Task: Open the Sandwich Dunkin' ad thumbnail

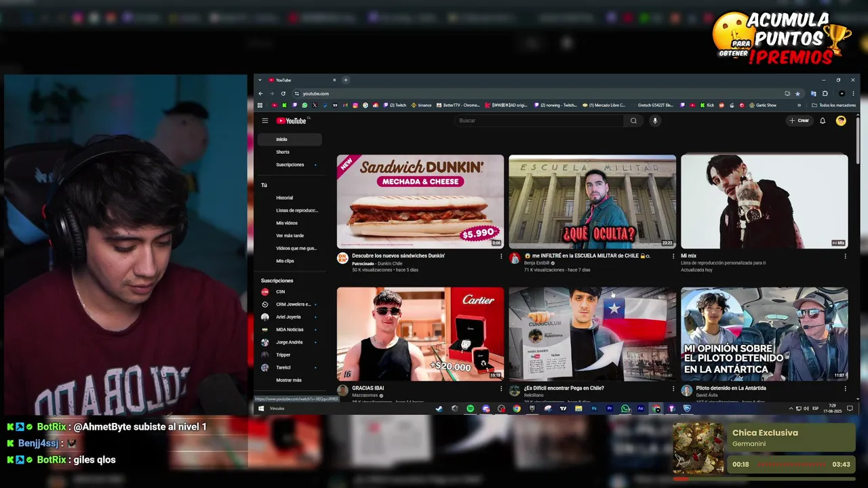Action: coord(420,201)
